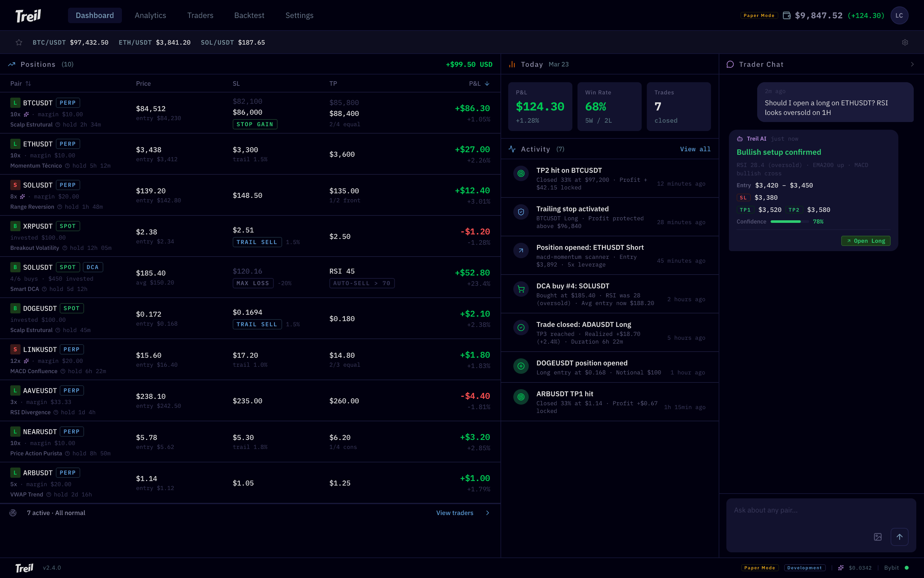This screenshot has height=578, width=924.
Task: Click the Ask about any pair input
Action: 821,525
